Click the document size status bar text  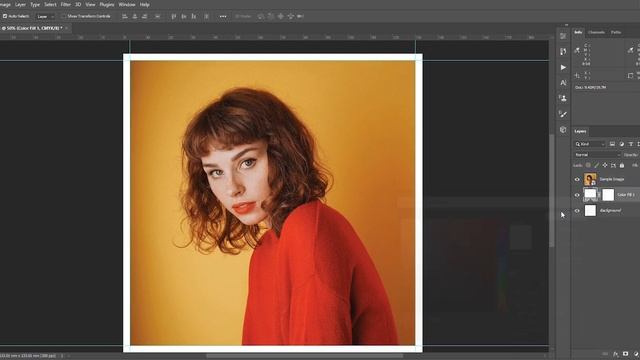coord(29,356)
